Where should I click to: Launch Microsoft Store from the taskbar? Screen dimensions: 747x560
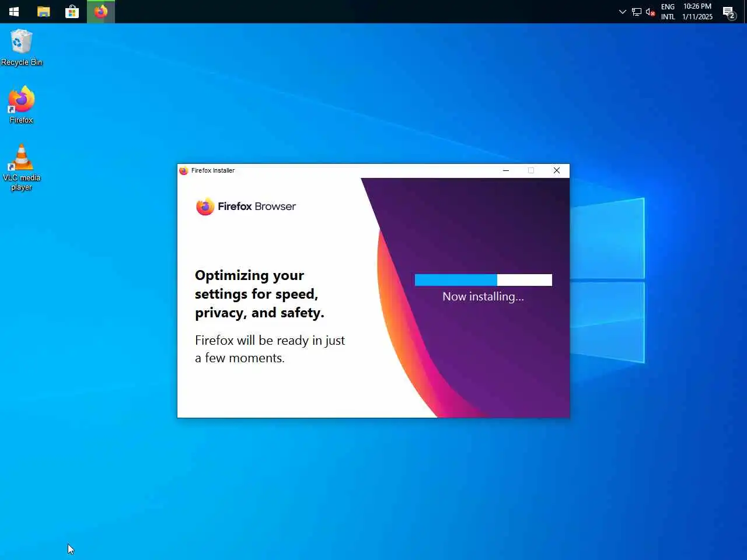(72, 12)
